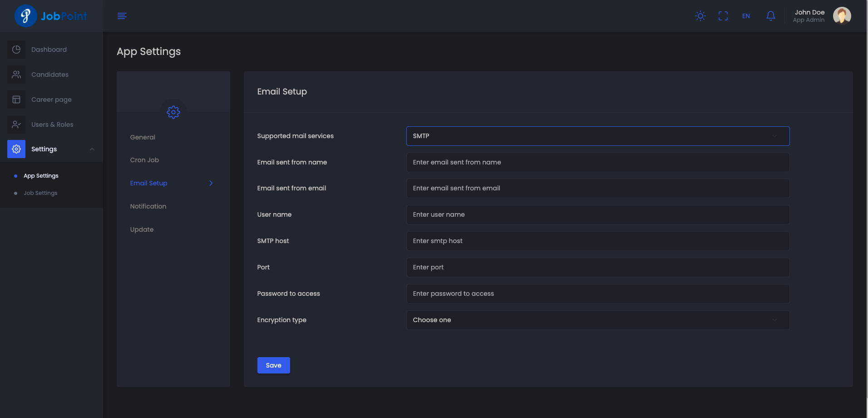Focus the SMTP host input field
The height and width of the screenshot is (418, 868).
(597, 241)
